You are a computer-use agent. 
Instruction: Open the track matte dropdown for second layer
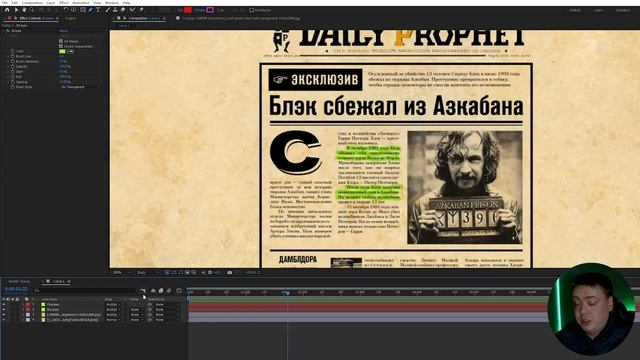(137, 309)
